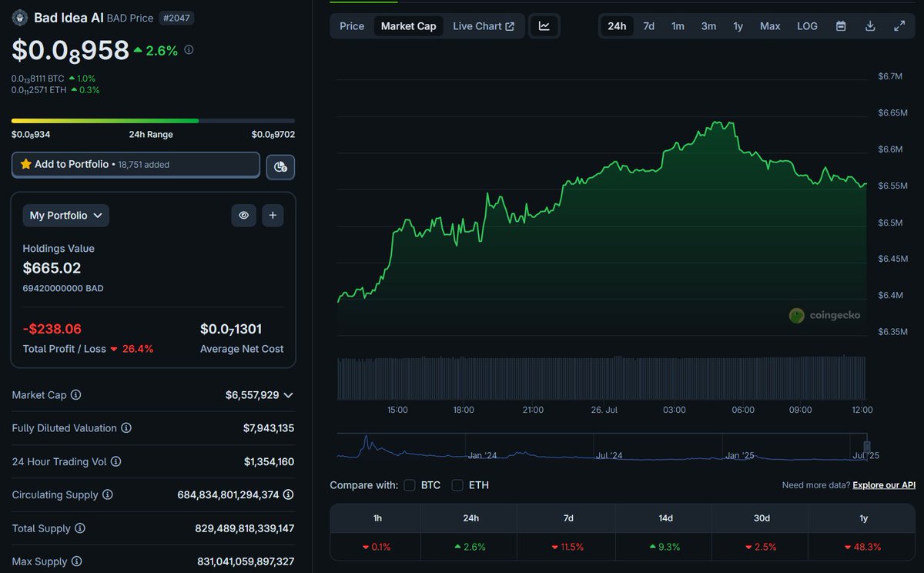Image resolution: width=924 pixels, height=573 pixels.
Task: Click star icon in Add to Portfolio
Action: pos(26,164)
